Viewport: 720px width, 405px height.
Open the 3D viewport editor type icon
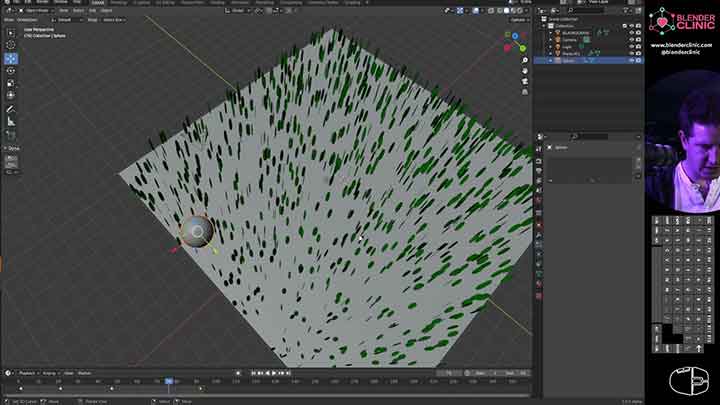pyautogui.click(x=9, y=11)
